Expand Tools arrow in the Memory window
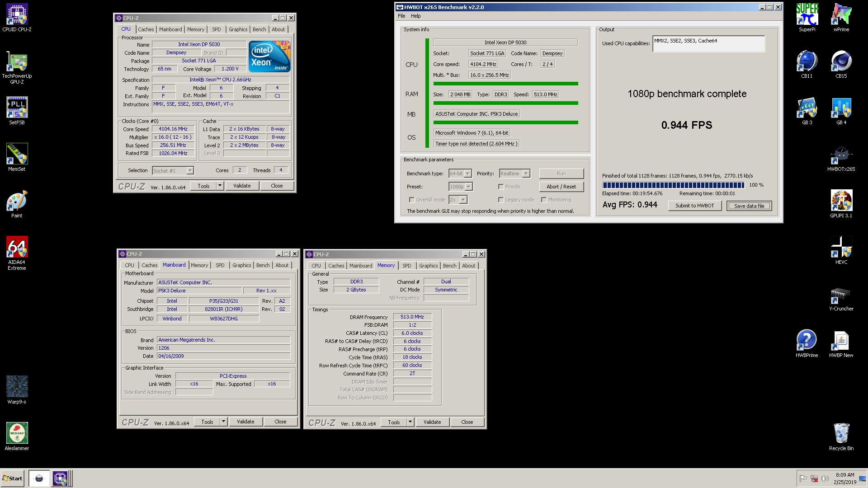 tap(410, 422)
